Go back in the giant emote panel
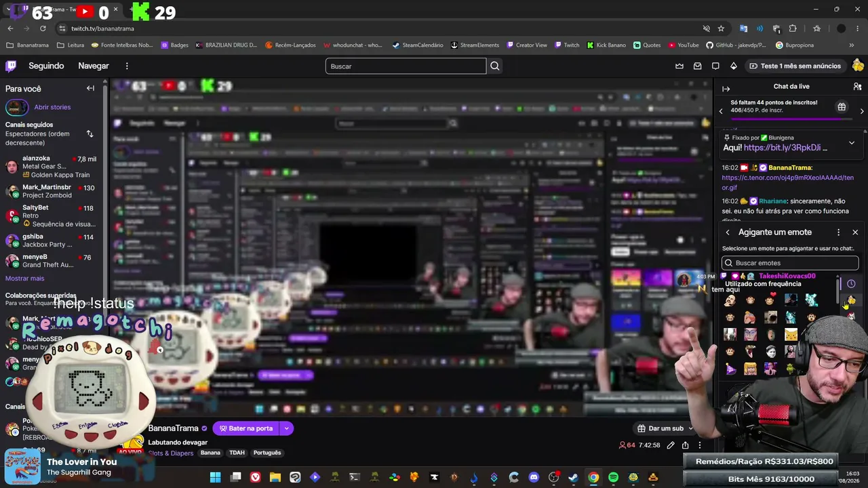The width and height of the screenshot is (868, 488). (728, 232)
